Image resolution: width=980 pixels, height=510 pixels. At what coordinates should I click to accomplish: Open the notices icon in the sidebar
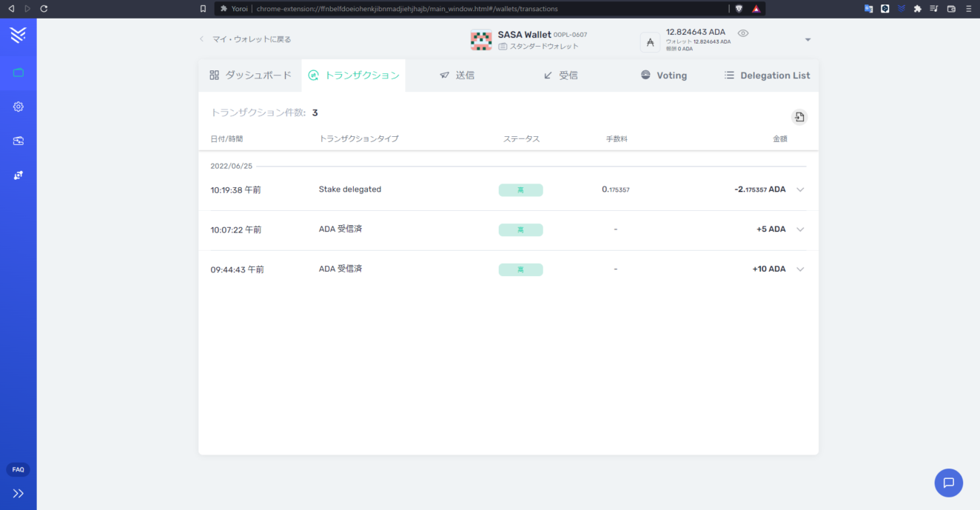click(19, 175)
